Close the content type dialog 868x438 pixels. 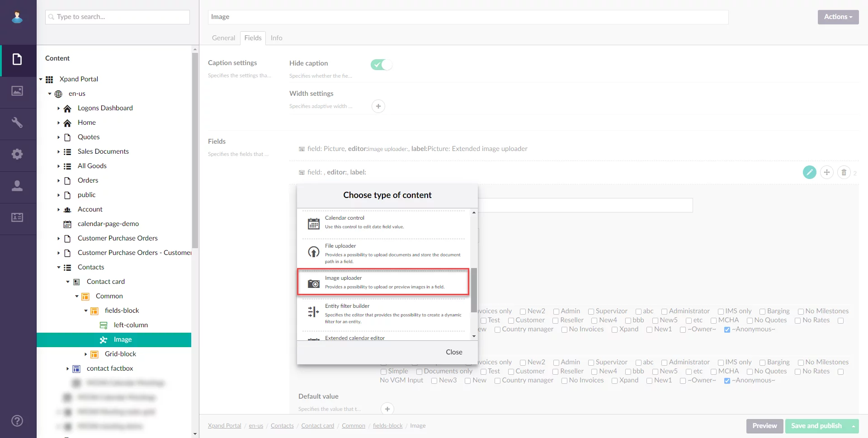(x=454, y=352)
